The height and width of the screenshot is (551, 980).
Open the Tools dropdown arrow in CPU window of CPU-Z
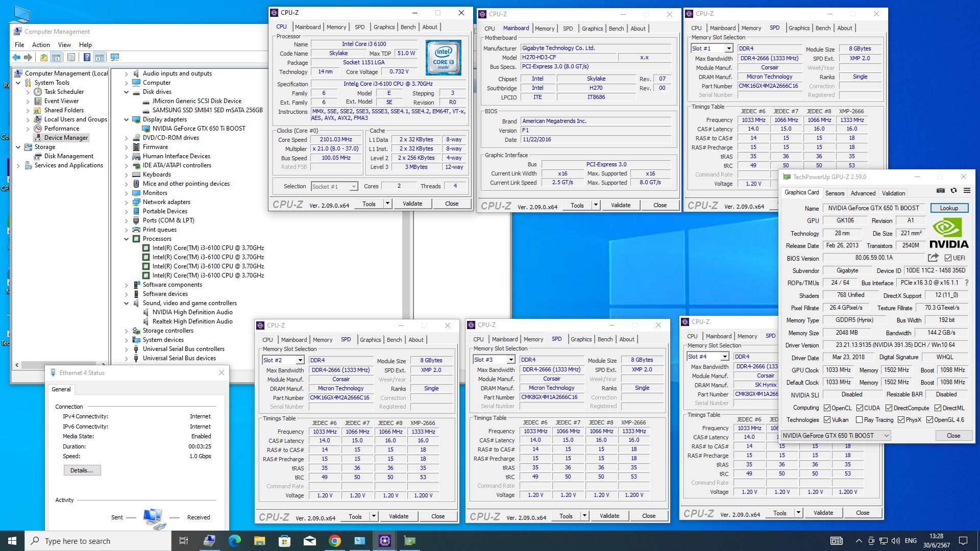click(x=387, y=204)
